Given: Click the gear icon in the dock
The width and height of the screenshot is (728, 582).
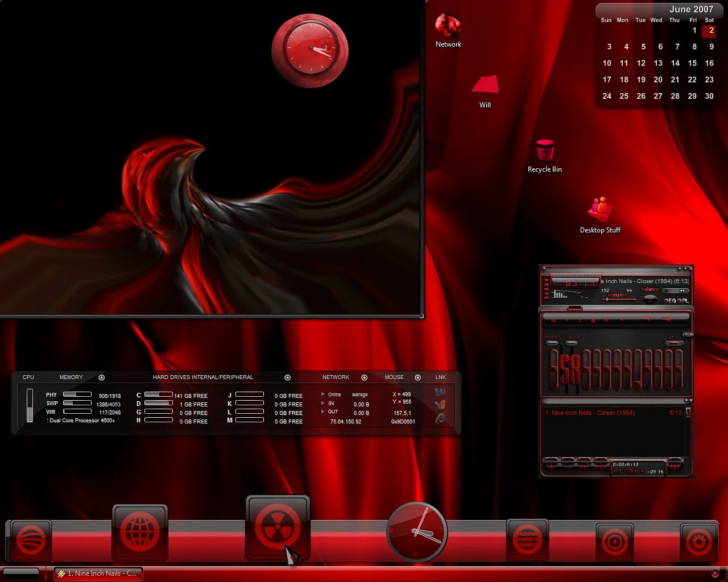Looking at the screenshot, I should click(698, 542).
